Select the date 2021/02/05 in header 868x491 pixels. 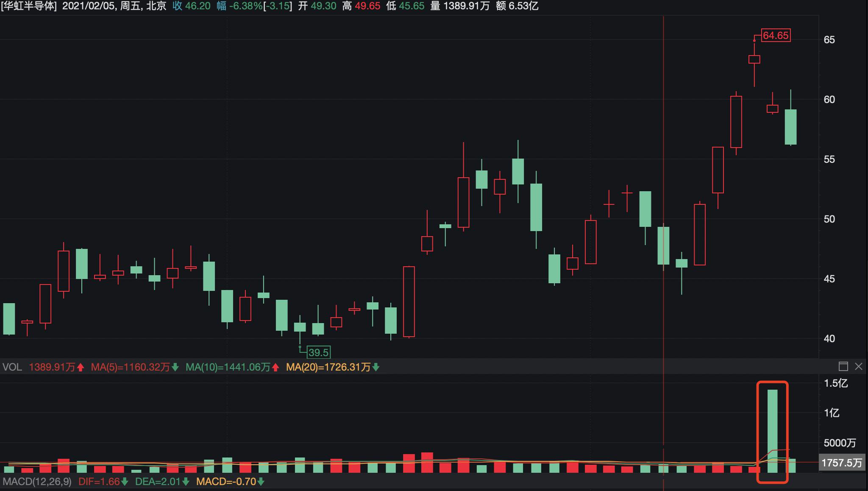(88, 6)
